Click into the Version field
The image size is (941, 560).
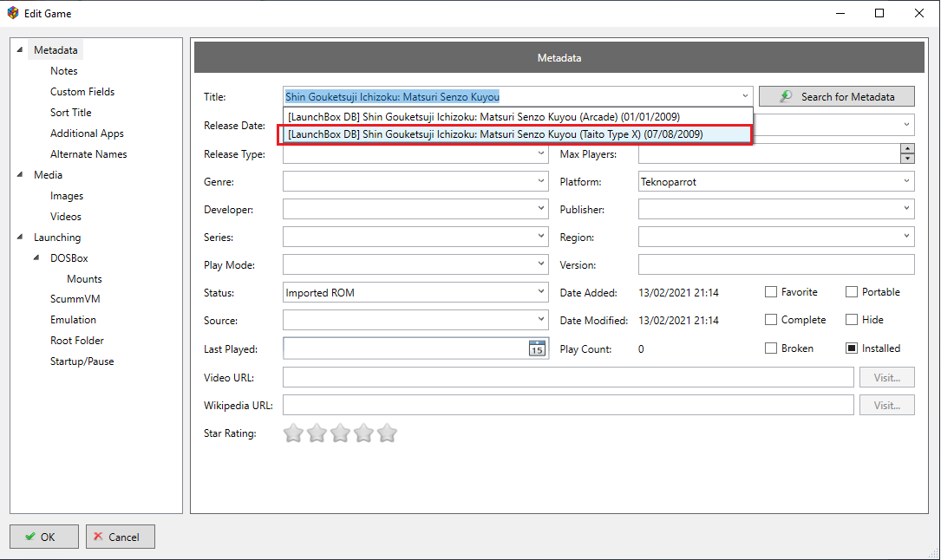point(776,264)
